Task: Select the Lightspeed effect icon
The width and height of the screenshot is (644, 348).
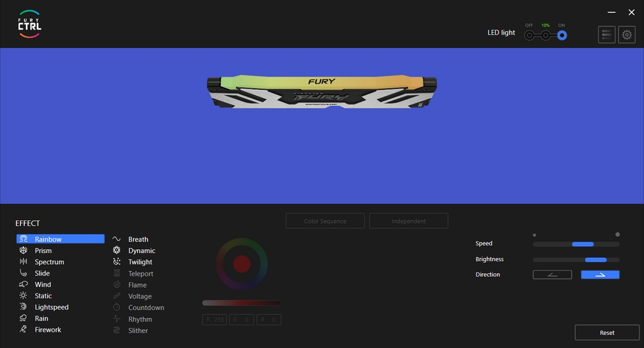Action: tap(23, 306)
